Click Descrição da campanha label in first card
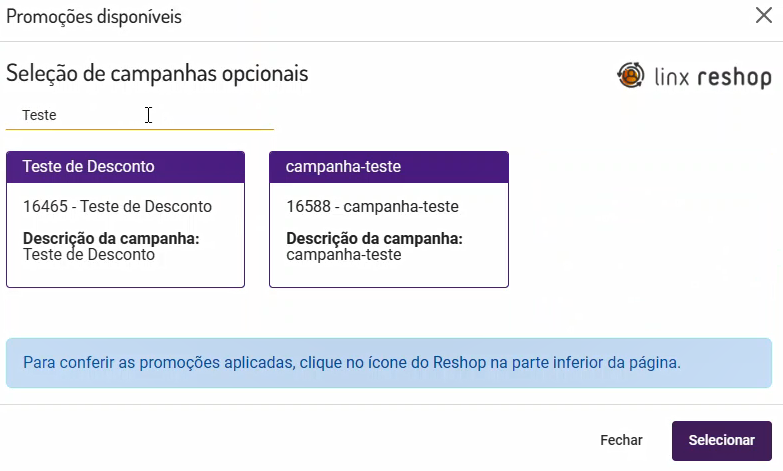783x471 pixels. pos(111,239)
